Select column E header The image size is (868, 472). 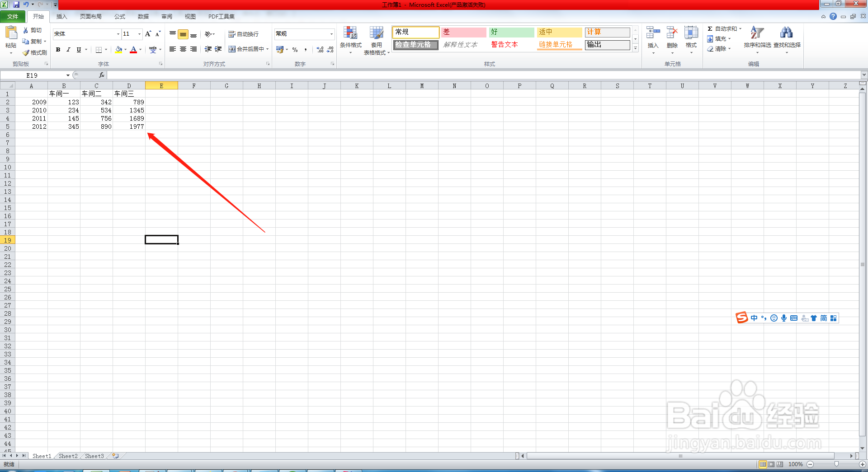161,86
